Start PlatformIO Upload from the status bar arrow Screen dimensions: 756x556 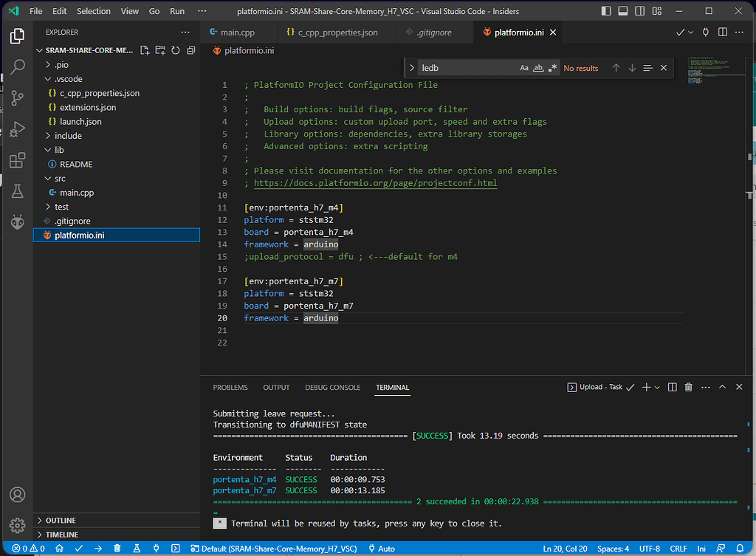click(x=98, y=550)
